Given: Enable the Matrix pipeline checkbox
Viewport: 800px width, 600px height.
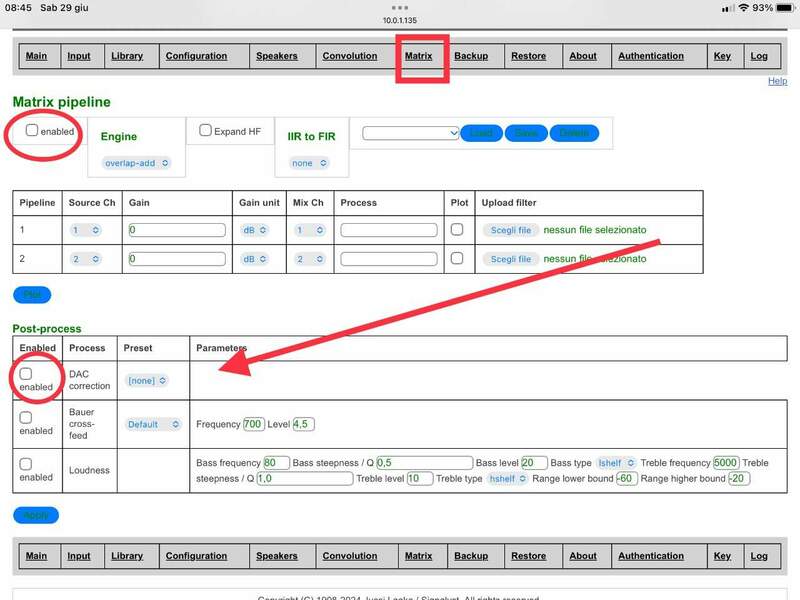Looking at the screenshot, I should 32,131.
